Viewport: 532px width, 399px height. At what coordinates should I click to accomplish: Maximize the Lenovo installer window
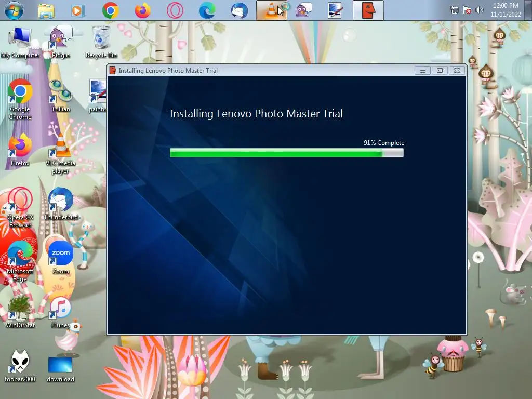[440, 71]
